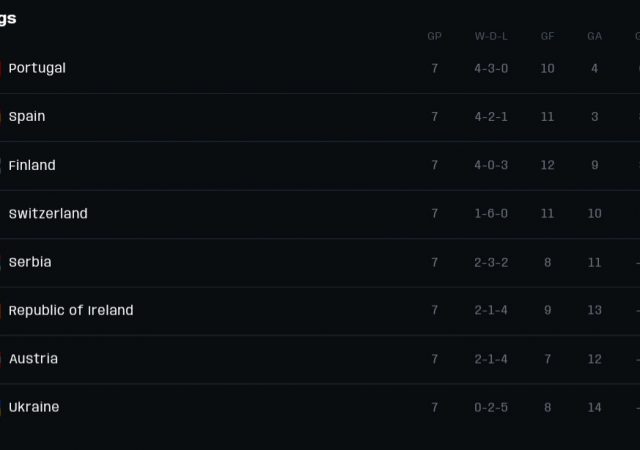Select Ukraine's goals-against value of 14
This screenshot has height=450, width=640.
point(595,408)
